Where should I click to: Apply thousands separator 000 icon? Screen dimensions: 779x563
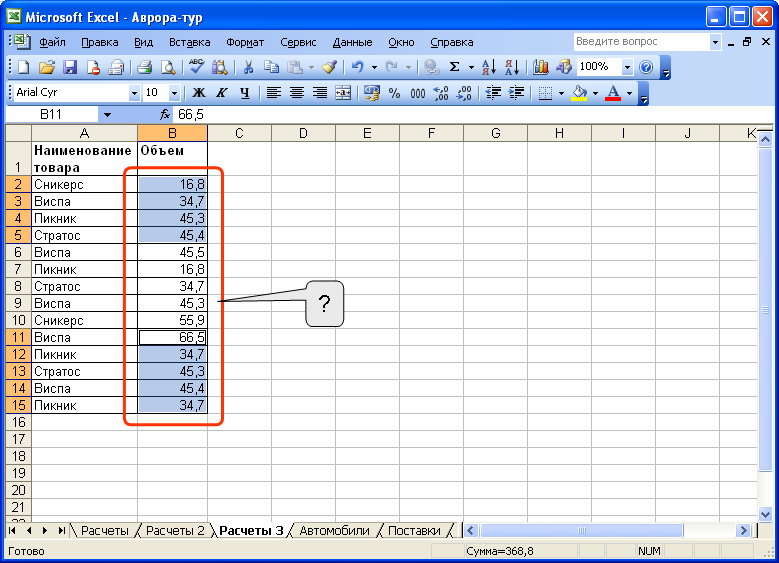click(x=418, y=93)
